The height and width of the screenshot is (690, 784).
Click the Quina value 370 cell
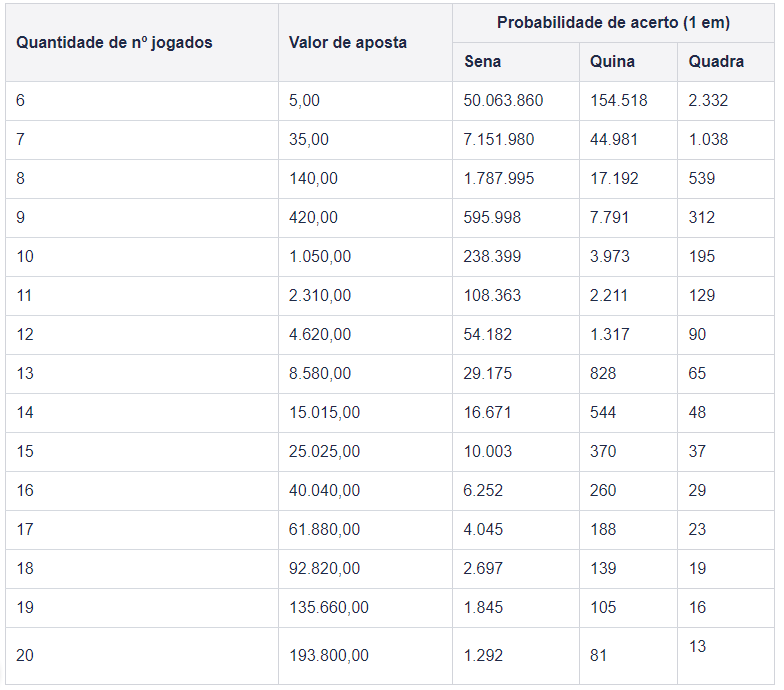[628, 452]
